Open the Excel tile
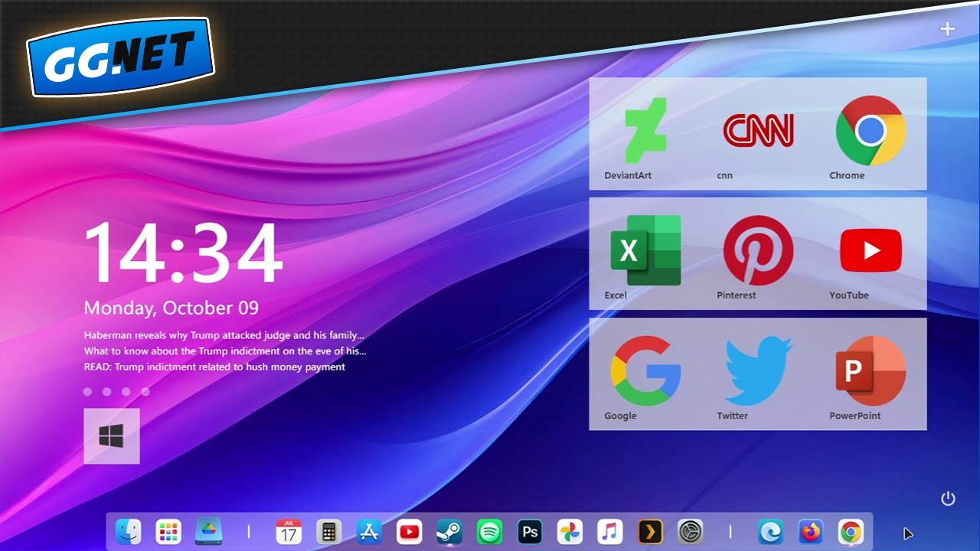 (x=645, y=254)
